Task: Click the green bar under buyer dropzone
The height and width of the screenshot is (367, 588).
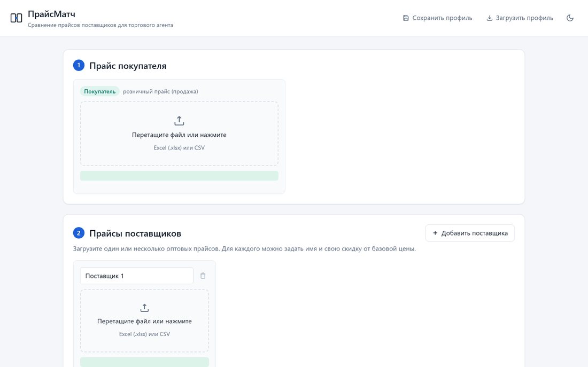Action: pos(179,176)
